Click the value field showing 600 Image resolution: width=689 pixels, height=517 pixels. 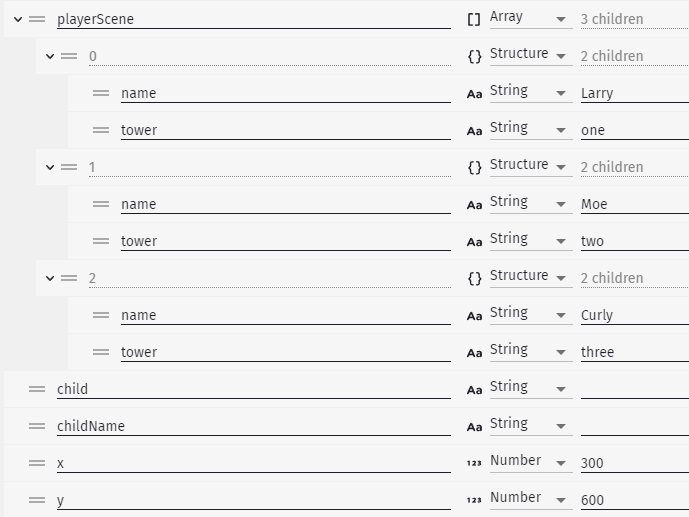(x=635, y=500)
